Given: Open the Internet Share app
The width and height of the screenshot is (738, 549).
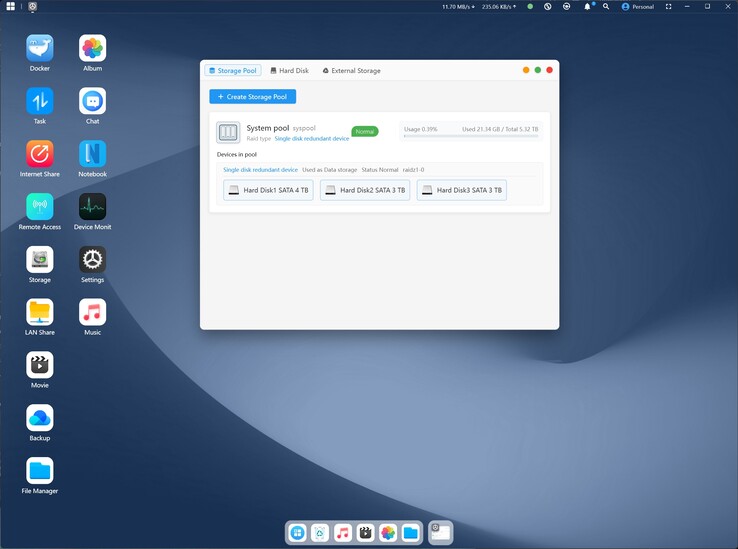Looking at the screenshot, I should (x=40, y=154).
